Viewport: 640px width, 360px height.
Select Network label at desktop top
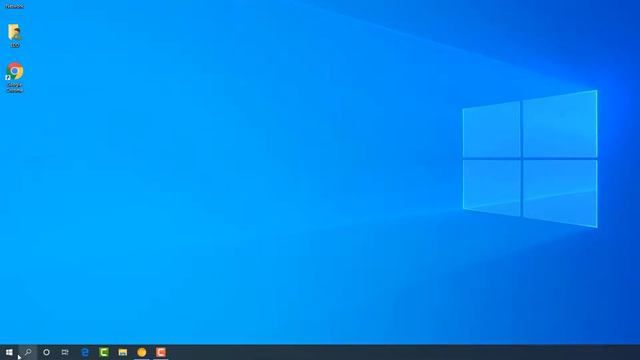[15, 6]
